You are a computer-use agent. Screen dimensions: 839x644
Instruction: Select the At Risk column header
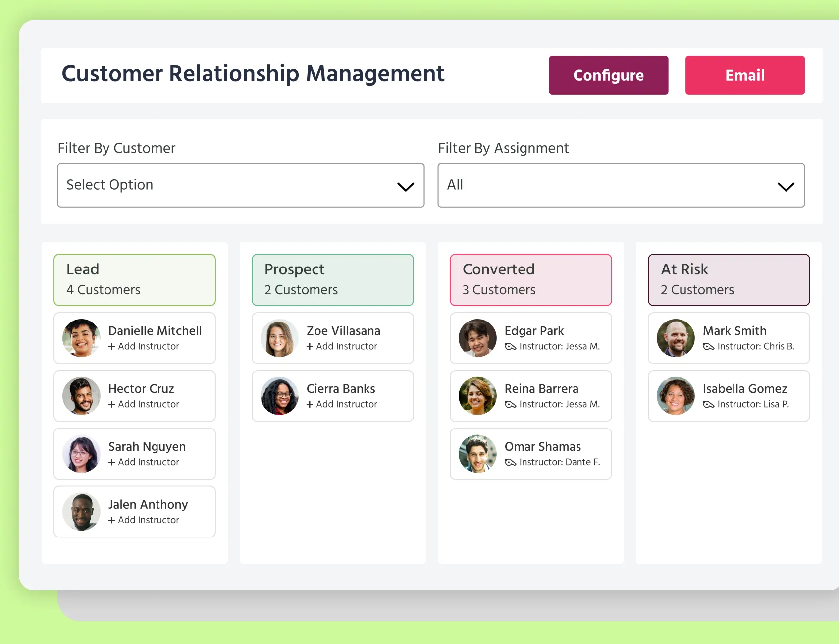pyautogui.click(x=729, y=280)
